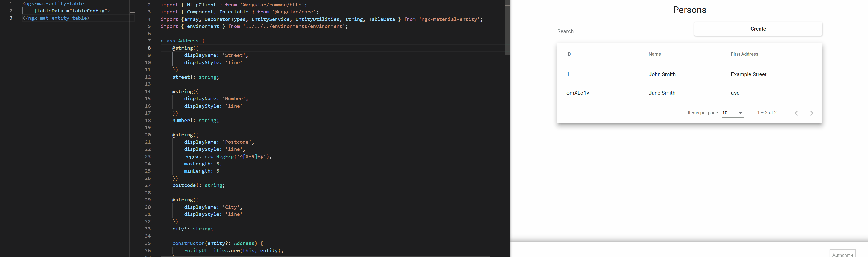
Task: Click the 'ngx-material-entity' import string
Action: 450,19
